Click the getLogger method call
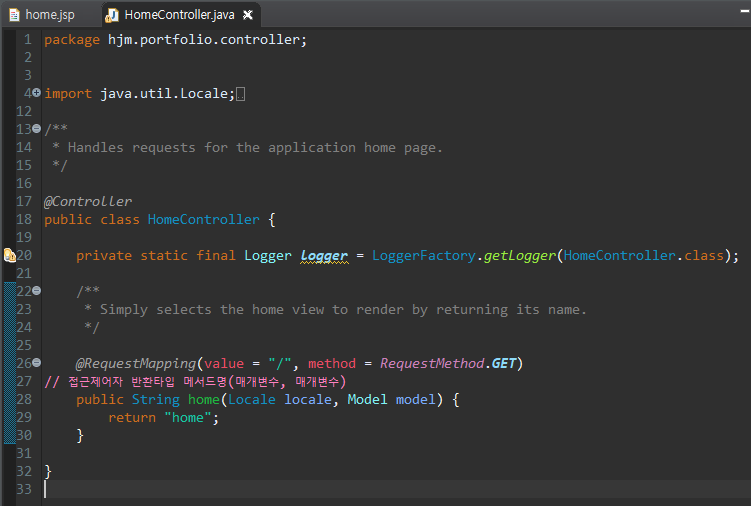 (x=520, y=256)
